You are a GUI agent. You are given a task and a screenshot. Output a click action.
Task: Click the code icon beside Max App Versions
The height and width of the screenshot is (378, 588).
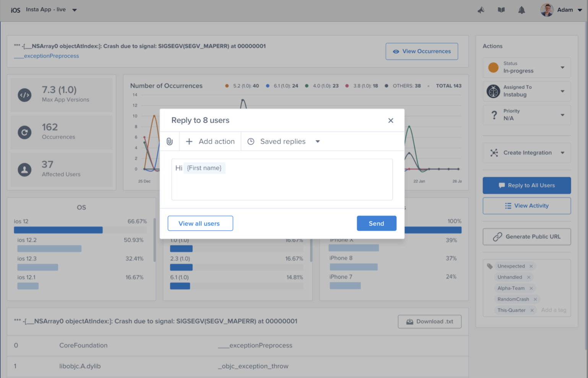coord(24,95)
